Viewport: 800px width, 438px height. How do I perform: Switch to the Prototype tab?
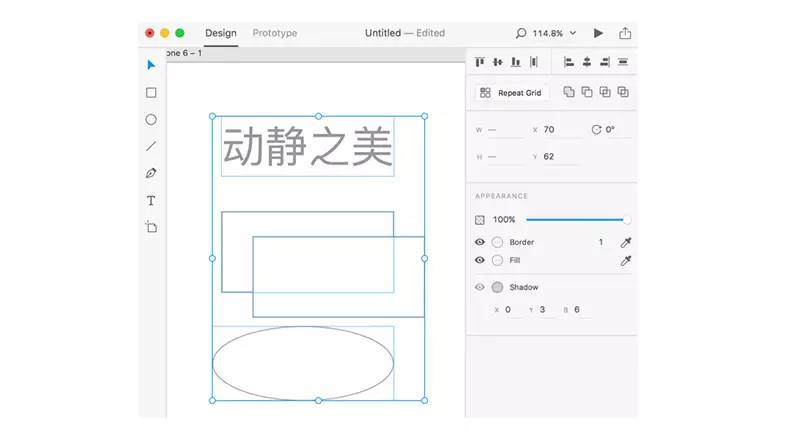click(x=274, y=33)
